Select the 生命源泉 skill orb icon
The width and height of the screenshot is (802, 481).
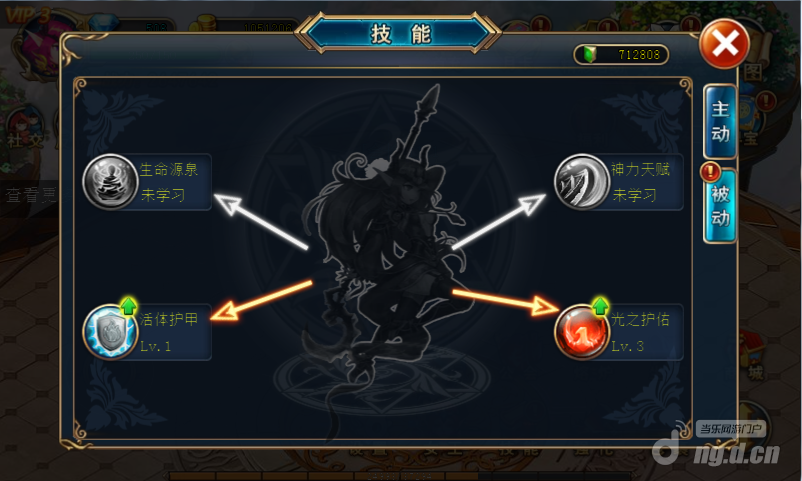pyautogui.click(x=110, y=182)
